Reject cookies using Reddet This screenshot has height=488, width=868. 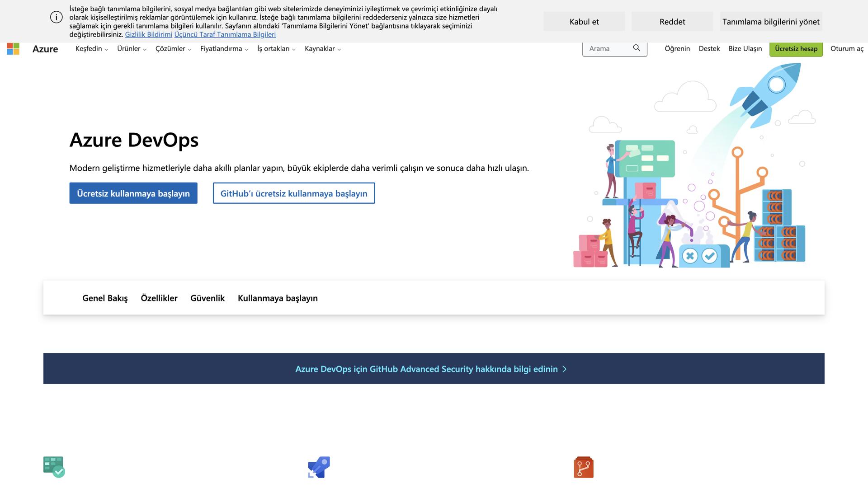pyautogui.click(x=672, y=21)
